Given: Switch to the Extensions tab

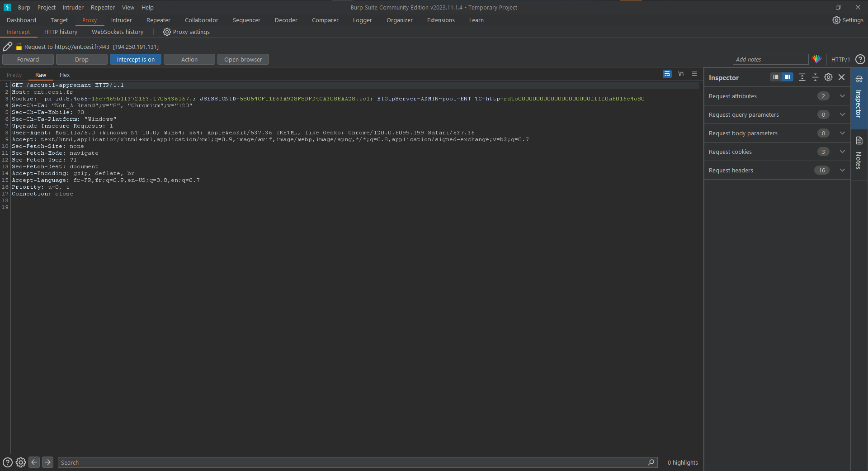Looking at the screenshot, I should coord(441,20).
